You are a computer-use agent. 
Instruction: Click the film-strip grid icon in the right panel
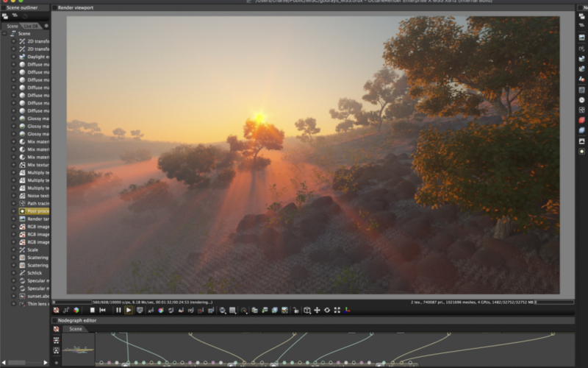(x=581, y=90)
